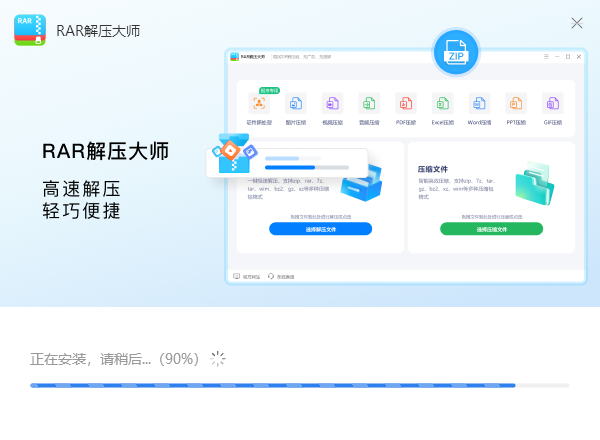The height and width of the screenshot is (440, 600).
Task: Click the blue 选择解压文件 button in the preview
Action: click(320, 229)
